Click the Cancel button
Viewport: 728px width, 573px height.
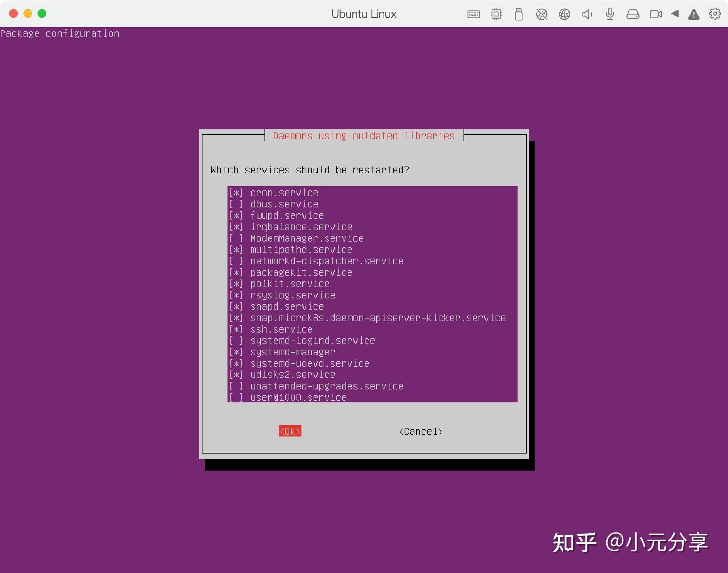point(421,432)
